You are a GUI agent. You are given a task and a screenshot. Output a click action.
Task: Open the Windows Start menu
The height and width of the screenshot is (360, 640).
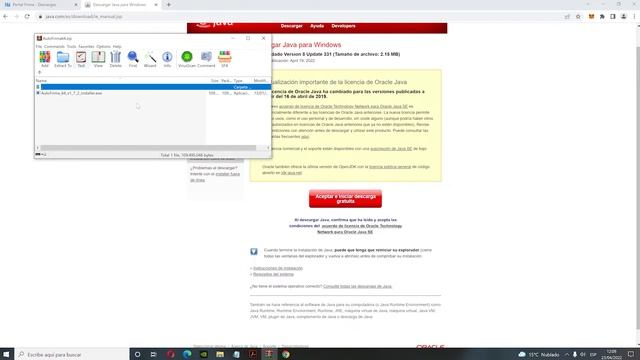(6, 354)
